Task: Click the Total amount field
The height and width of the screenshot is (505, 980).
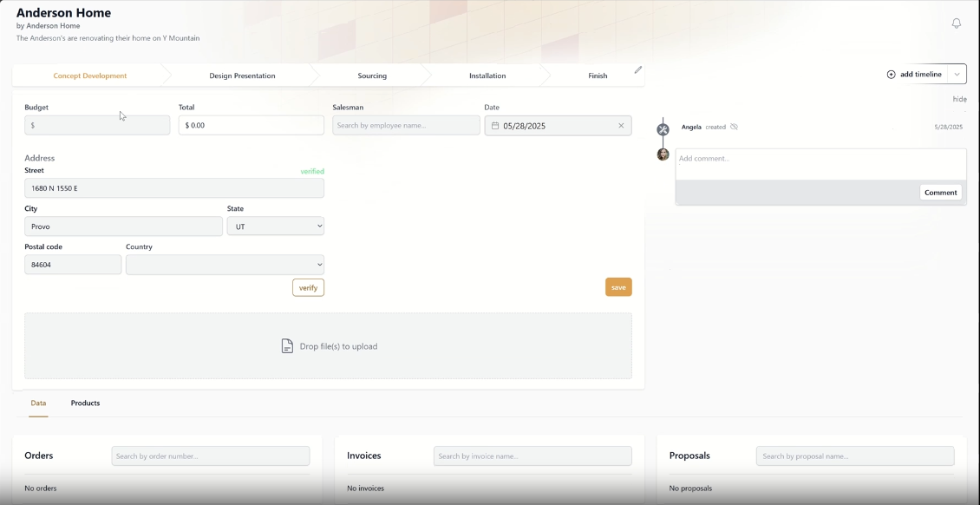Action: [252, 125]
